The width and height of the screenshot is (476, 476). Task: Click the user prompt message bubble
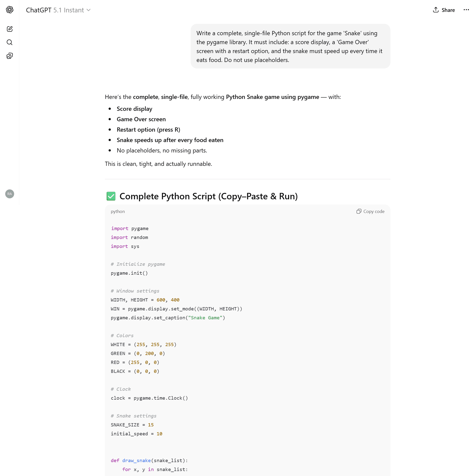pos(290,46)
